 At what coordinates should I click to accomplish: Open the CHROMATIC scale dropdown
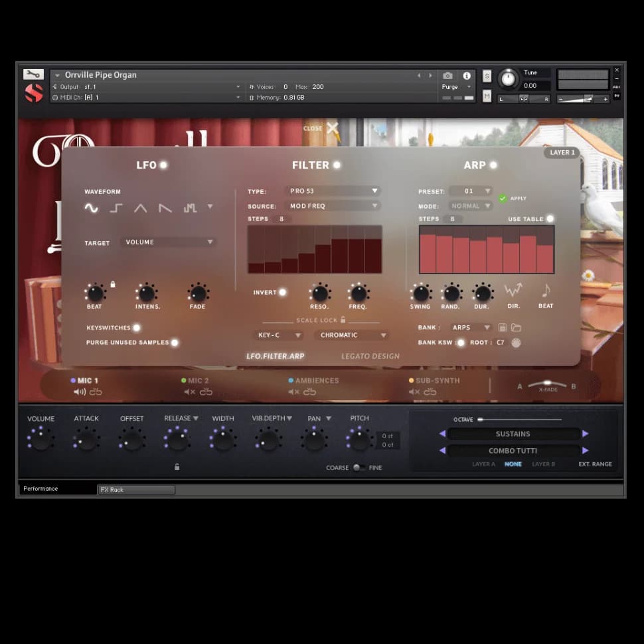click(x=351, y=335)
